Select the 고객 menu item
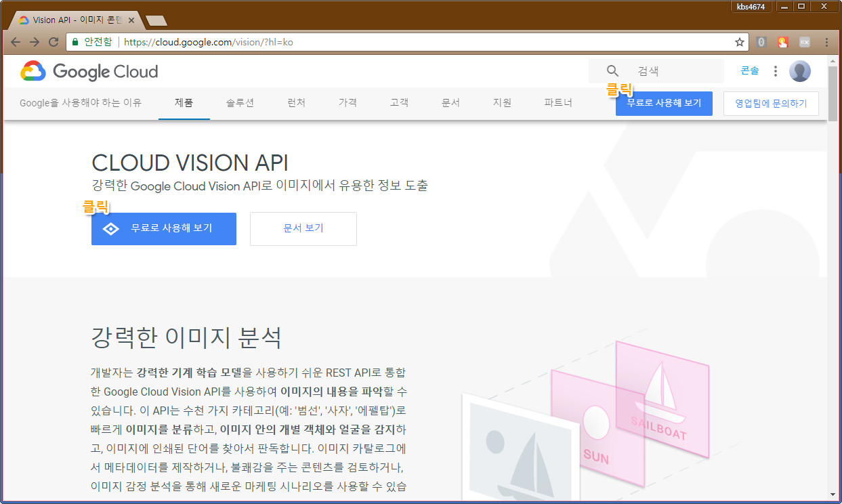Screen dimensions: 842x504 tap(399, 103)
